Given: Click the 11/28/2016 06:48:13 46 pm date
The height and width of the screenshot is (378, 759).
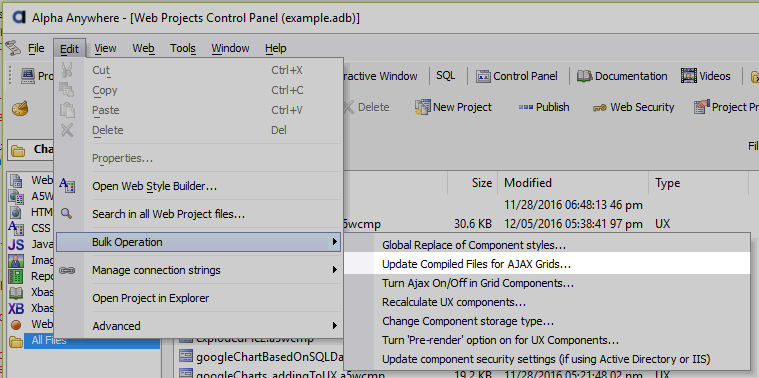Looking at the screenshot, I should (x=573, y=205).
